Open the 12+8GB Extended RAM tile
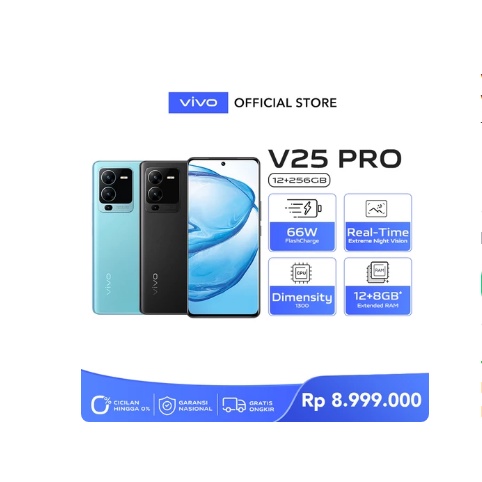This screenshot has width=482, height=482. [x=378, y=286]
